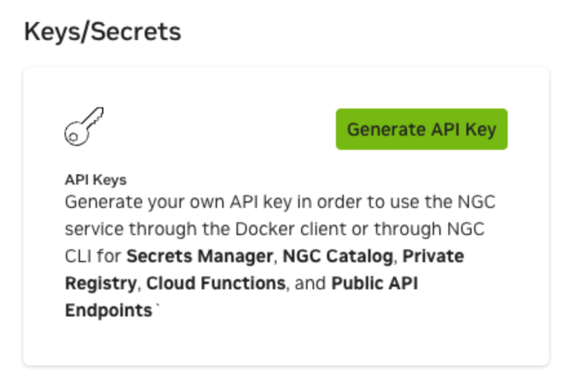Click the word Endpoints on the last line
This screenshot has width=573, height=392.
(x=108, y=311)
